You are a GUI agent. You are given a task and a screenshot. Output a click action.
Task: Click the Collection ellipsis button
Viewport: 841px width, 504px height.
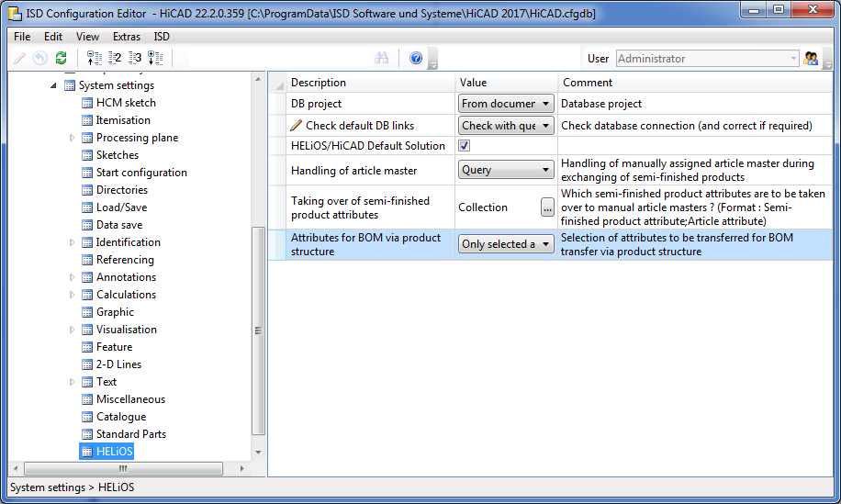coord(547,207)
